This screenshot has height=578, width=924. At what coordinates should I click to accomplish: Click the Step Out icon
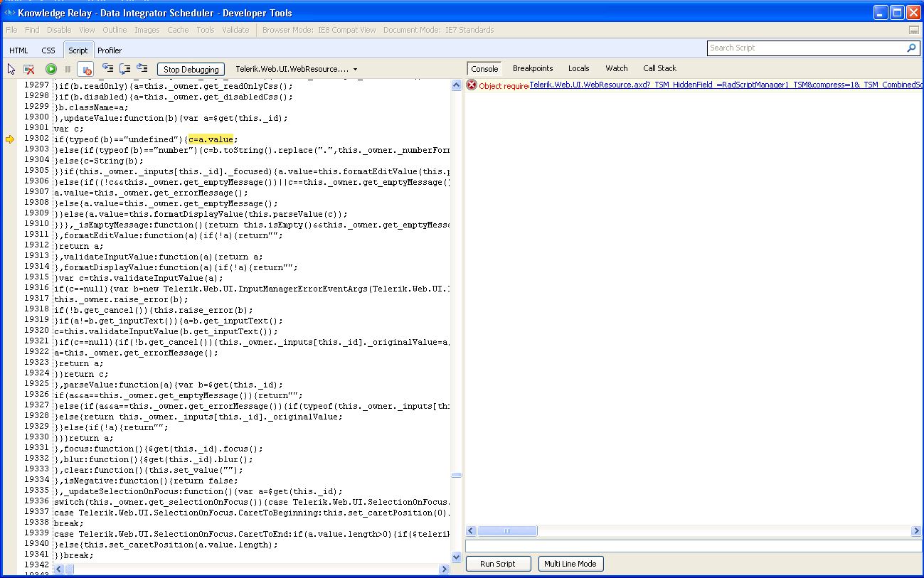click(142, 68)
